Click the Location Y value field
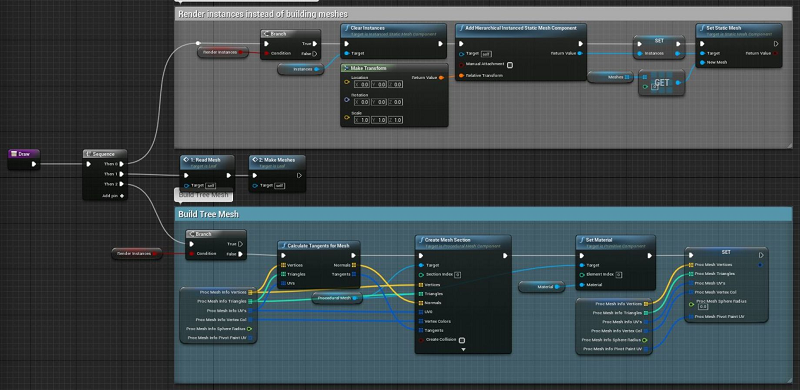 click(379, 84)
